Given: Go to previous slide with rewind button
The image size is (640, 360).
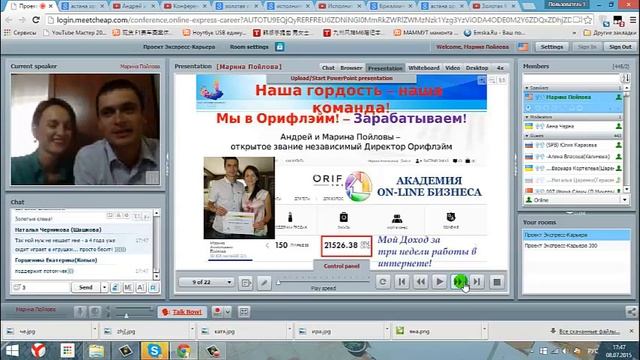Looking at the screenshot, I should point(420,282).
